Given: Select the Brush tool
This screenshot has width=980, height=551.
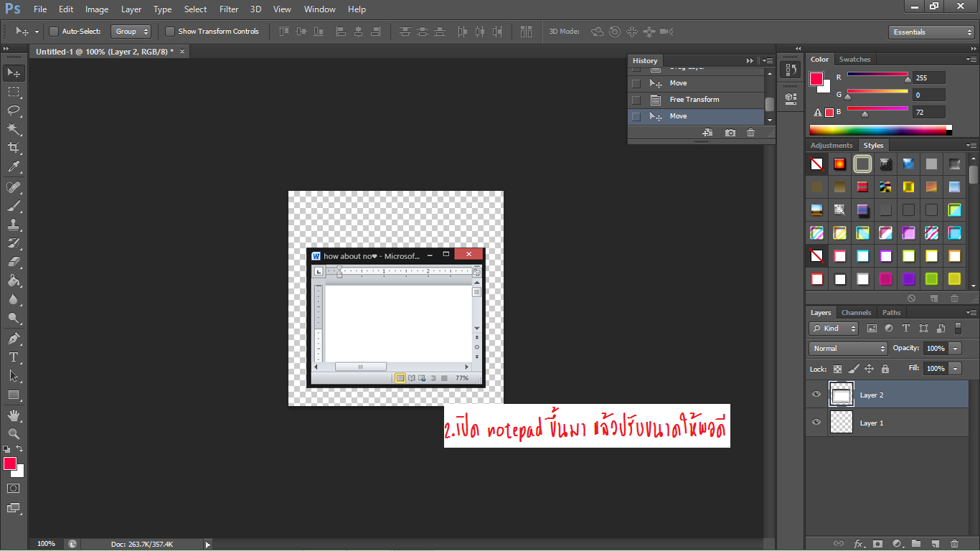Looking at the screenshot, I should tap(14, 206).
